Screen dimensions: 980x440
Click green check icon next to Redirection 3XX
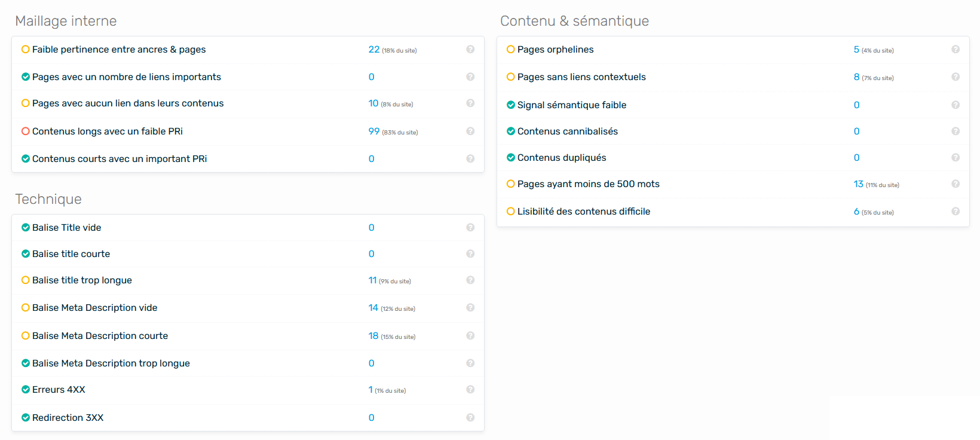[x=26, y=418]
